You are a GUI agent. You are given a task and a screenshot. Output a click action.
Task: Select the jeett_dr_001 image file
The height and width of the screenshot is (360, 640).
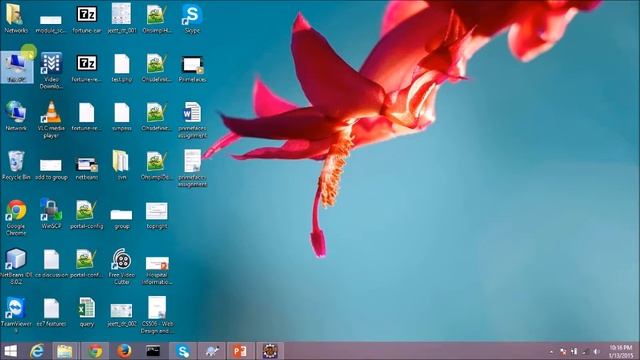(x=122, y=18)
